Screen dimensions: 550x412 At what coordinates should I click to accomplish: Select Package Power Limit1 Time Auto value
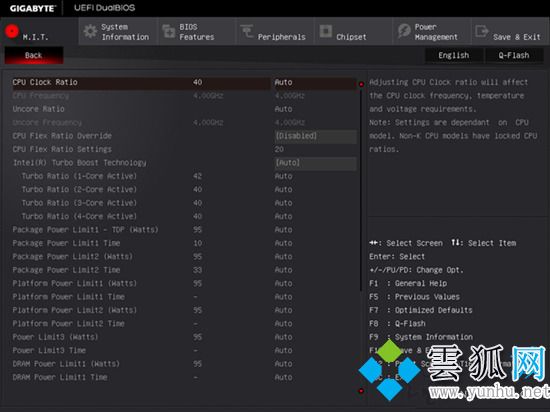tap(283, 243)
